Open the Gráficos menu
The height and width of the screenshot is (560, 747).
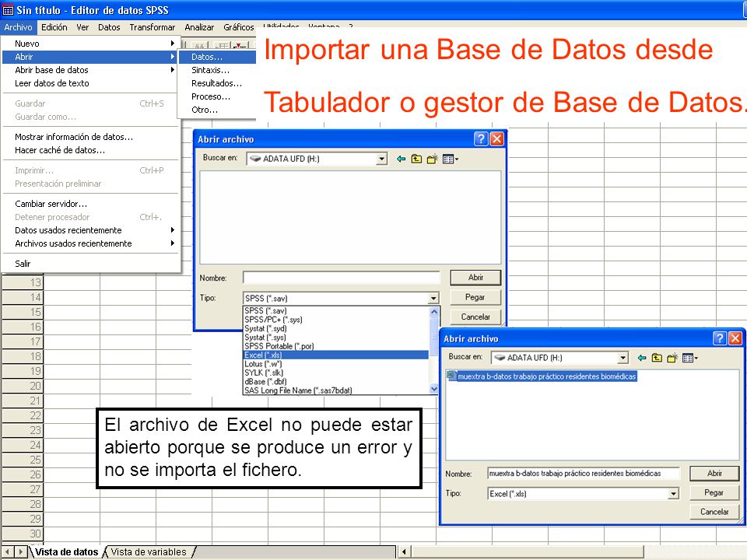(x=239, y=27)
